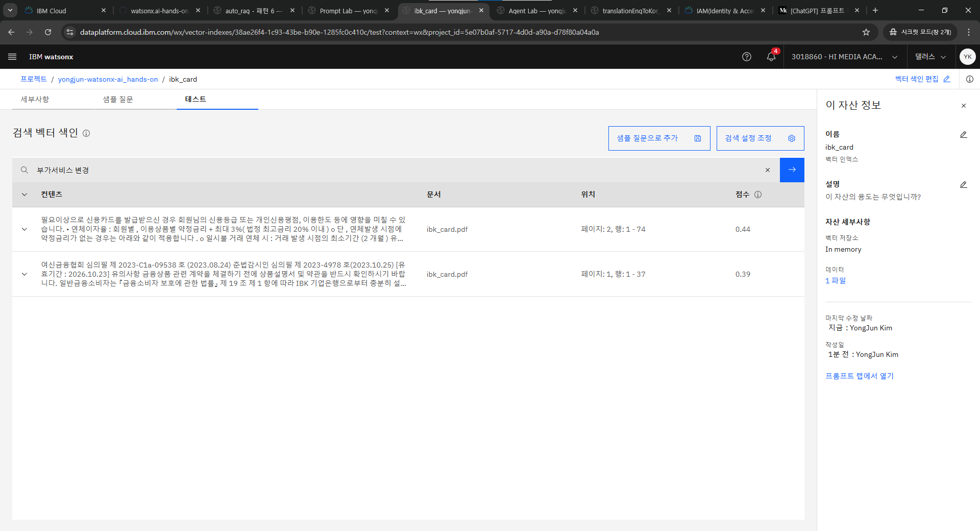Click the info icon next to 검색 벡터 색인
Image resolution: width=980 pixels, height=531 pixels.
(86, 133)
